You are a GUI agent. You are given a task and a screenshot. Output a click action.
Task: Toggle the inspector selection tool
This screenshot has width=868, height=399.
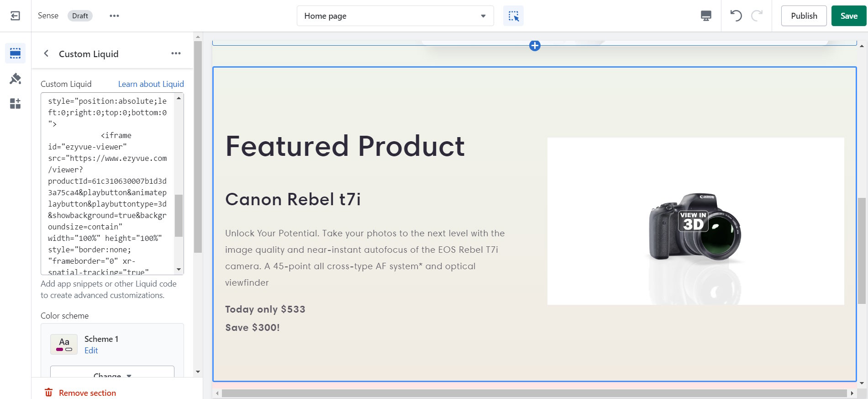pos(513,16)
